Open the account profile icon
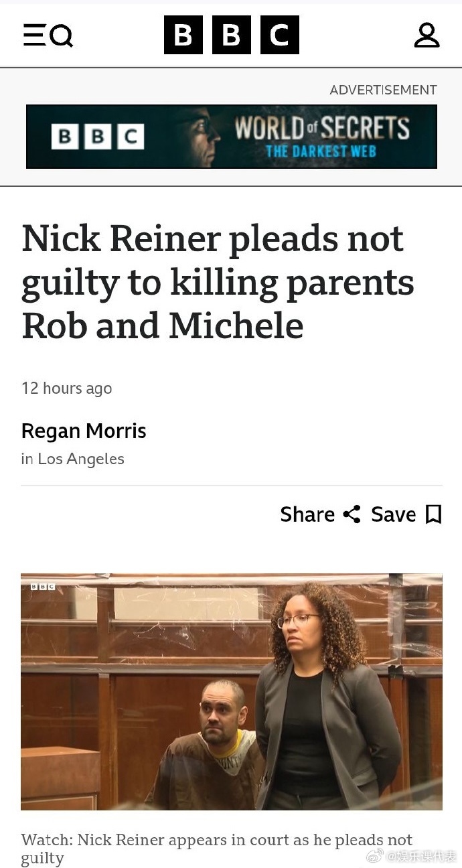The width and height of the screenshot is (462, 868). [427, 35]
